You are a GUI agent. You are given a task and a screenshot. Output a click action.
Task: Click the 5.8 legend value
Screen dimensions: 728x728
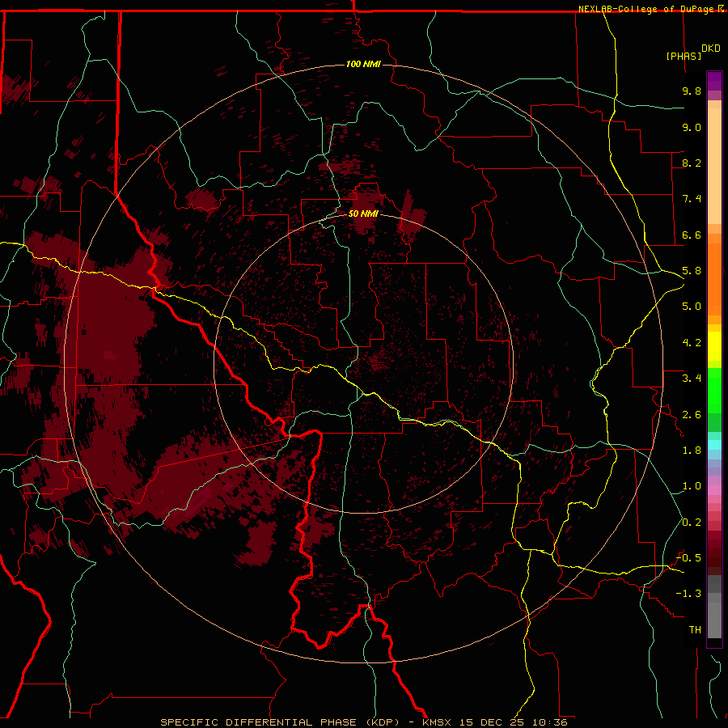click(x=692, y=271)
